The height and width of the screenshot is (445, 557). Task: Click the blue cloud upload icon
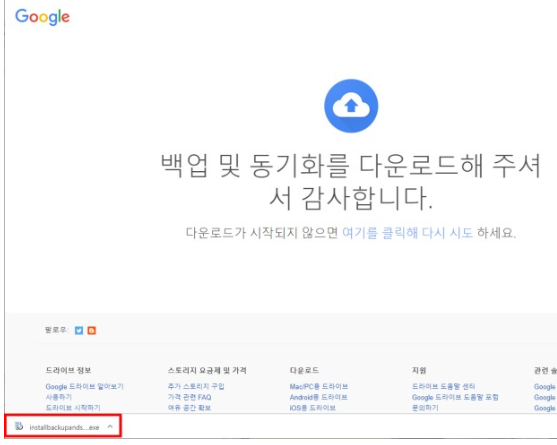tap(351, 106)
